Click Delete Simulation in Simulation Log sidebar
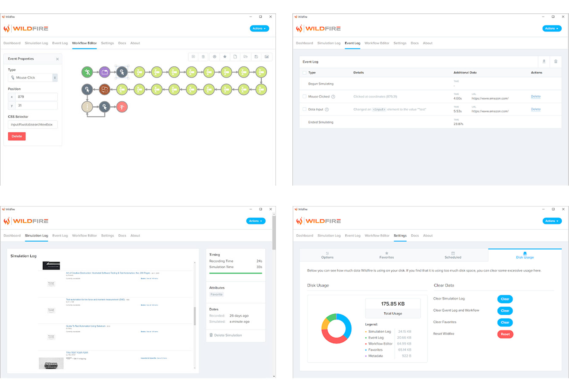The width and height of the screenshot is (569, 392). pyautogui.click(x=228, y=335)
